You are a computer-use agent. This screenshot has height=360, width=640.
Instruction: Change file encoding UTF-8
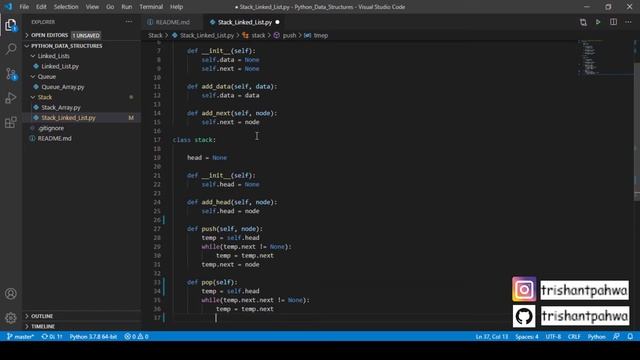tap(553, 337)
